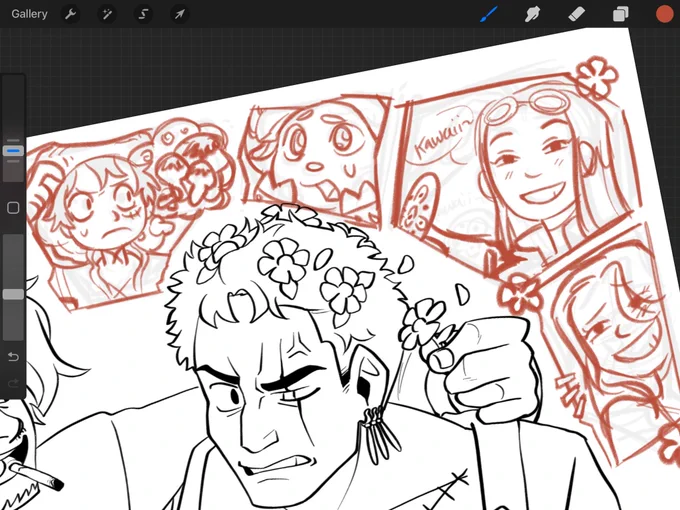Select the Eraser tool
The image size is (680, 510).
576,14
